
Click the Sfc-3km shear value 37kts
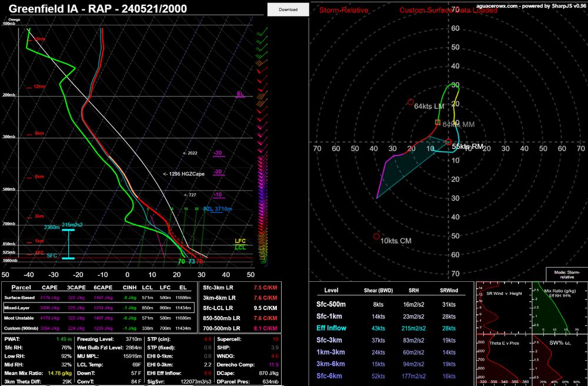[378, 340]
